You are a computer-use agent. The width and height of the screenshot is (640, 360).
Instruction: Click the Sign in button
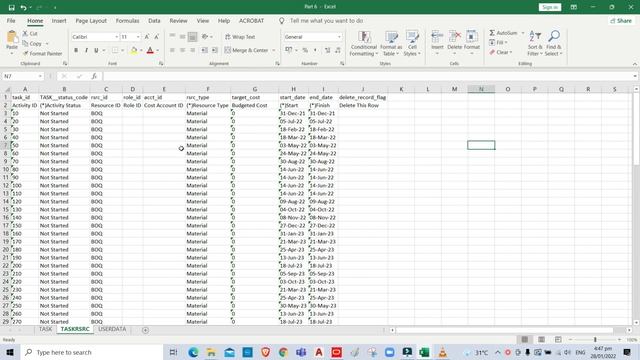coord(550,7)
